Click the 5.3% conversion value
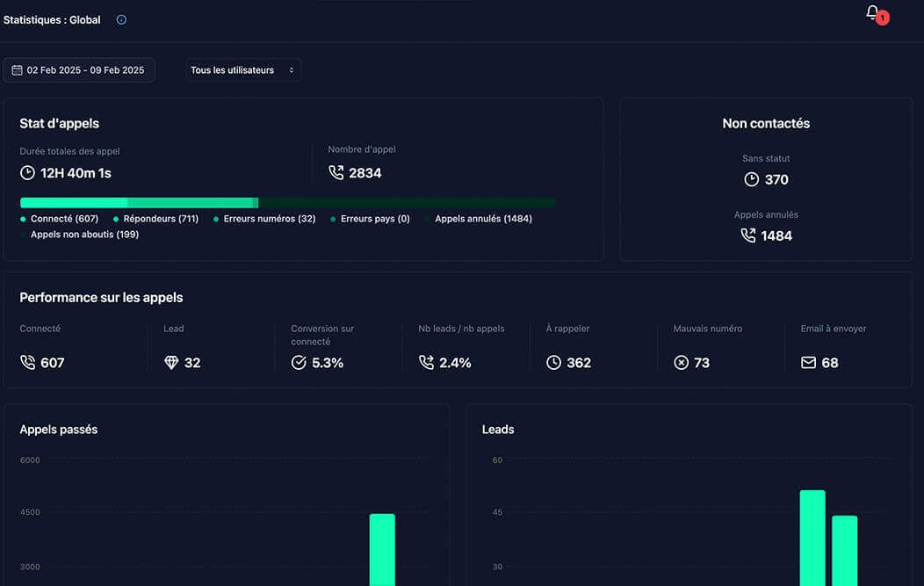 [x=328, y=363]
